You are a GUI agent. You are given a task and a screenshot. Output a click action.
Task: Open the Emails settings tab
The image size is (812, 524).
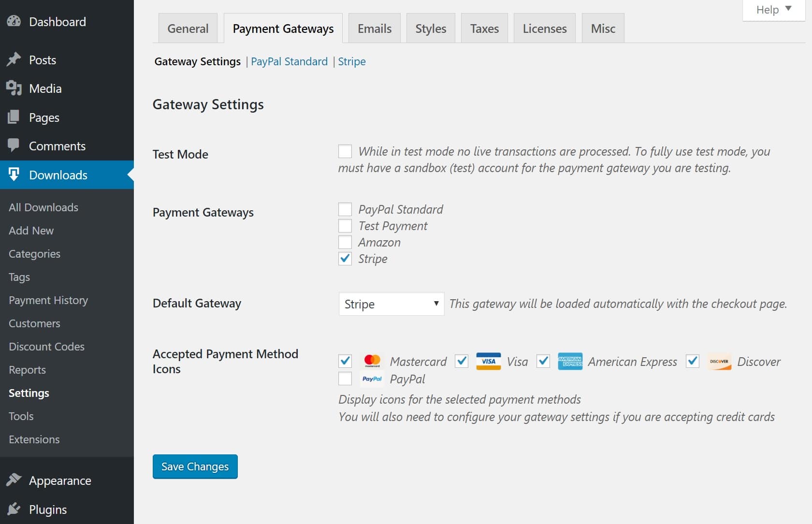tap(374, 28)
